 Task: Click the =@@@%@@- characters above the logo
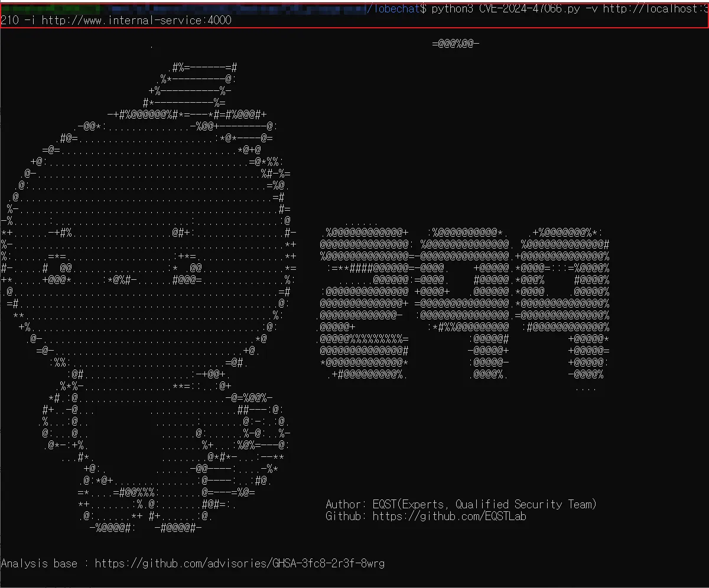[x=455, y=43]
